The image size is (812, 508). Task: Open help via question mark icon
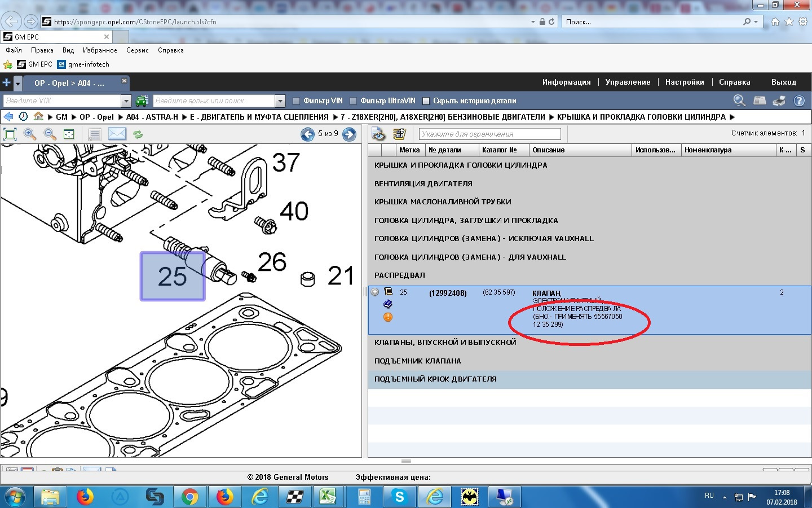[799, 100]
